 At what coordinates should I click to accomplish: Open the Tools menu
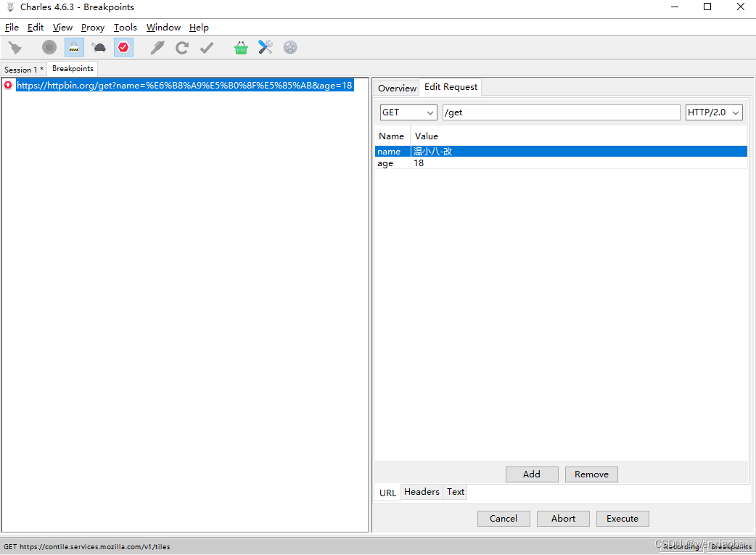[126, 28]
